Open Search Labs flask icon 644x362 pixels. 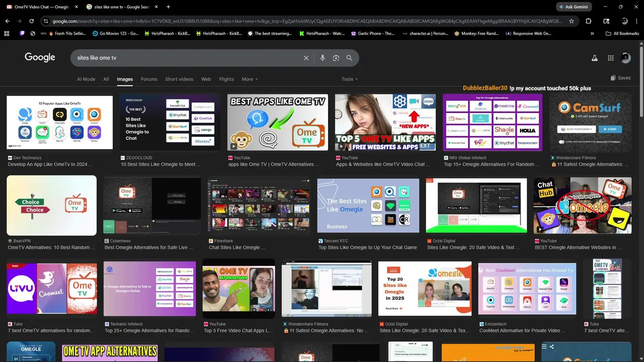pyautogui.click(x=594, y=58)
